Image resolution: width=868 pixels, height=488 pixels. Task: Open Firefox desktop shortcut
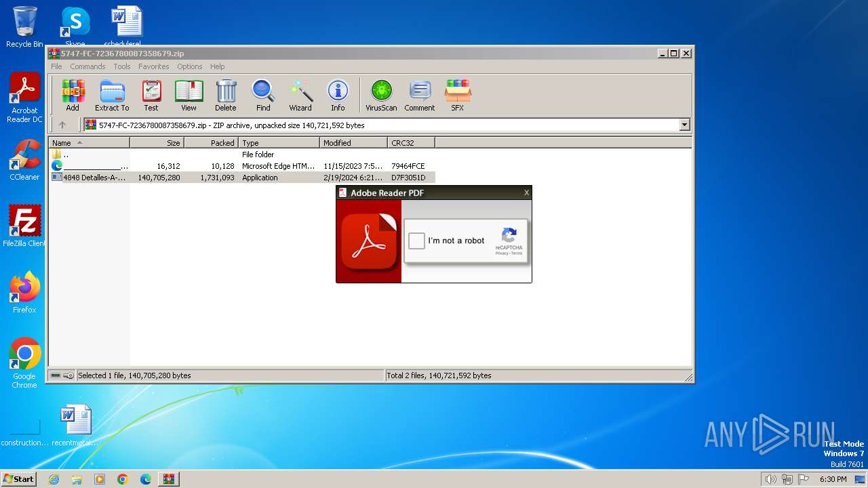[x=24, y=293]
